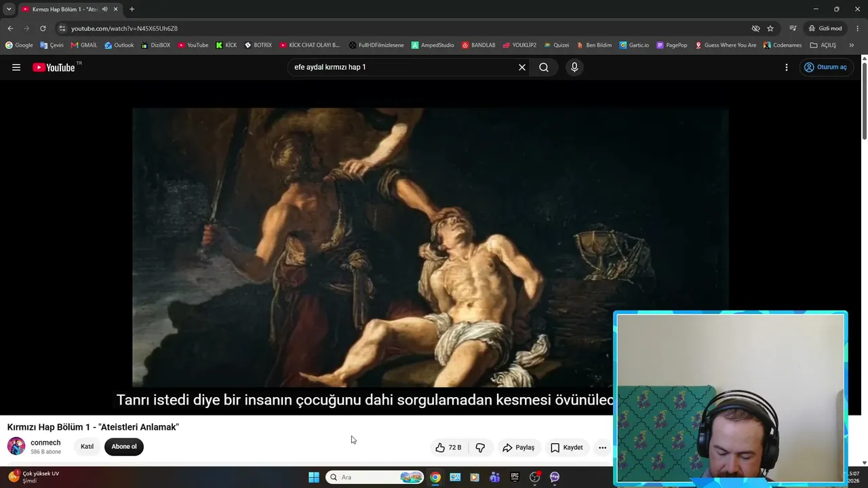Open Chrome from the taskbar

click(x=435, y=477)
